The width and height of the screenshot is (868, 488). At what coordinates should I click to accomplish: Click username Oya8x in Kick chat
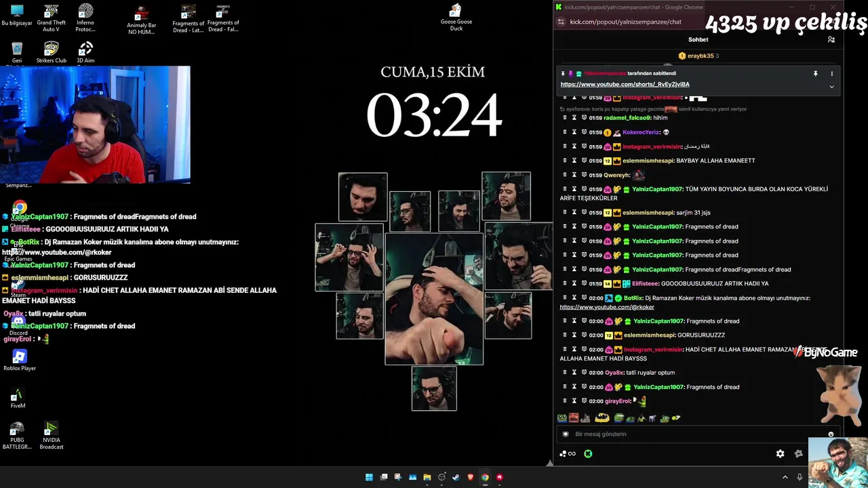pyautogui.click(x=614, y=373)
